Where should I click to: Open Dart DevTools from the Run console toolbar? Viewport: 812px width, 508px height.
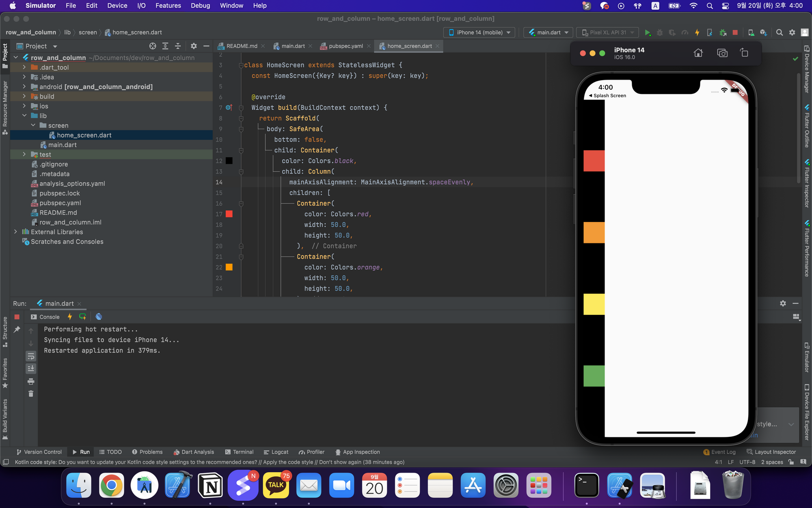[x=99, y=317]
